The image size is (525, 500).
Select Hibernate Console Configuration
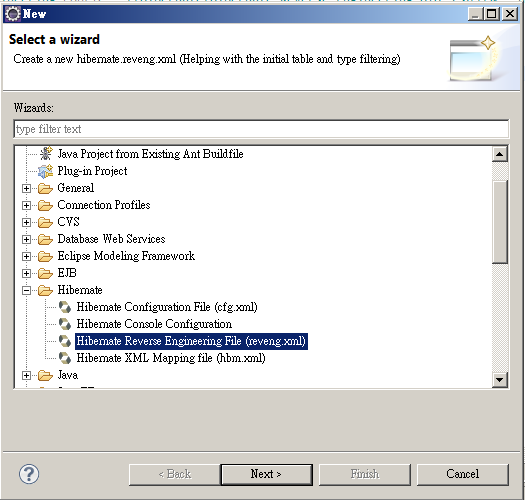[x=154, y=324]
